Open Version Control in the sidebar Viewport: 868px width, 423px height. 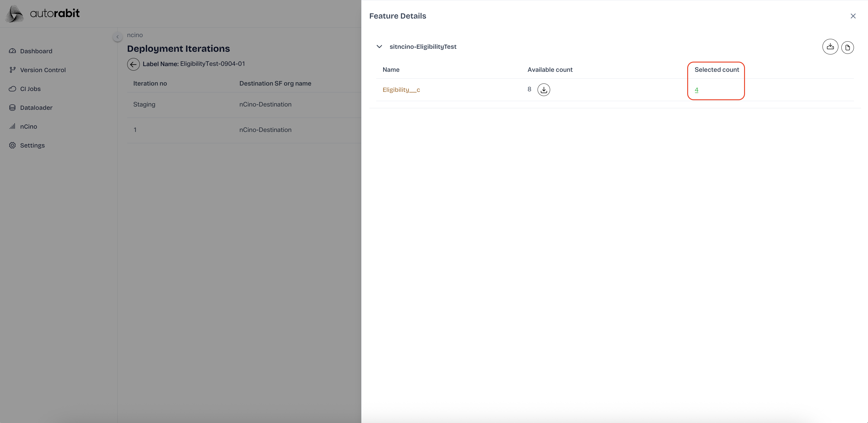43,70
